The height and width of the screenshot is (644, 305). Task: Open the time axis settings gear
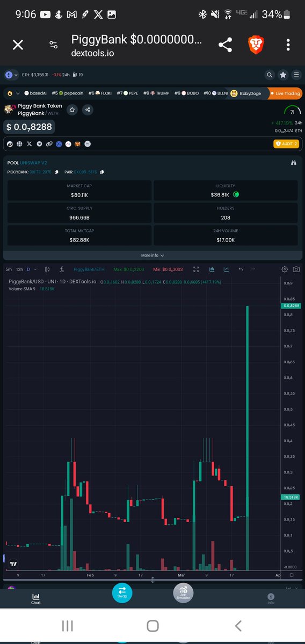292,575
